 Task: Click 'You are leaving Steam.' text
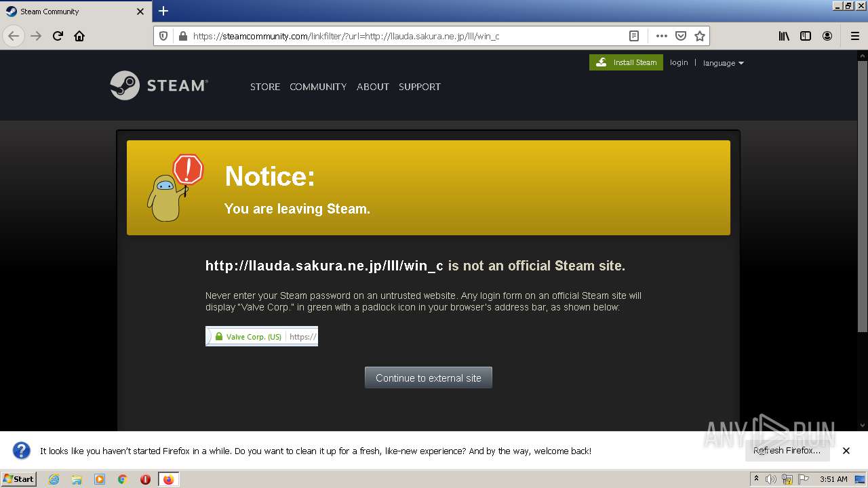click(297, 209)
